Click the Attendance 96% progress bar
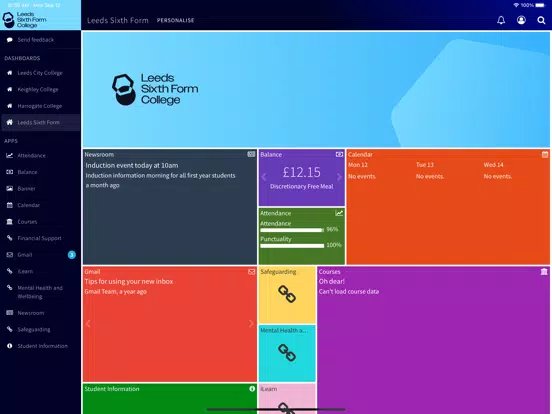This screenshot has height=414, width=552. [x=292, y=230]
